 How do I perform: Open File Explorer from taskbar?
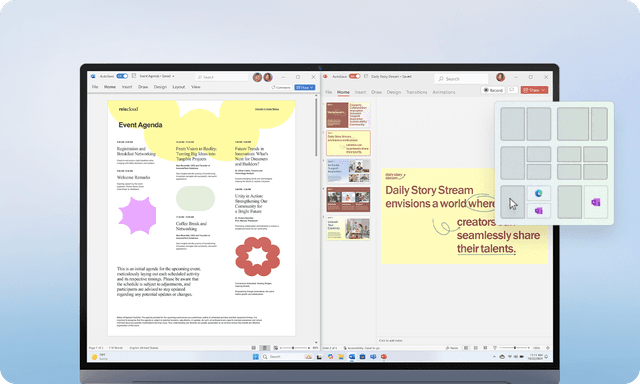coord(341,357)
